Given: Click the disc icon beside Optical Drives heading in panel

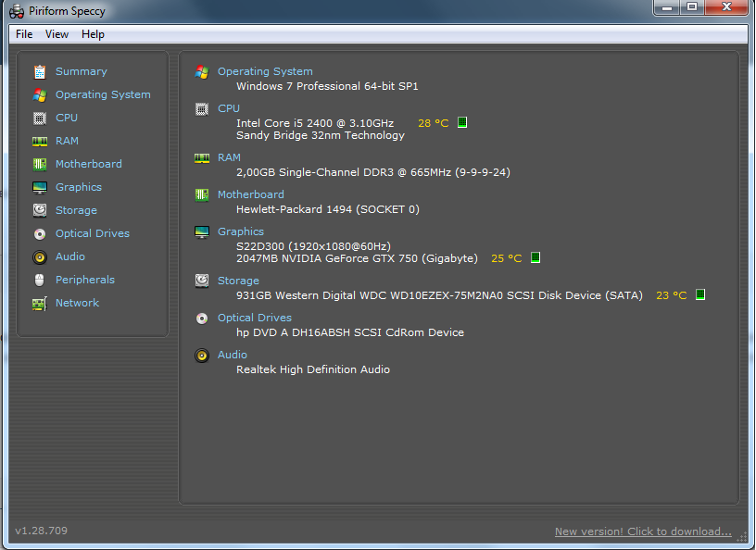Looking at the screenshot, I should click(x=202, y=319).
